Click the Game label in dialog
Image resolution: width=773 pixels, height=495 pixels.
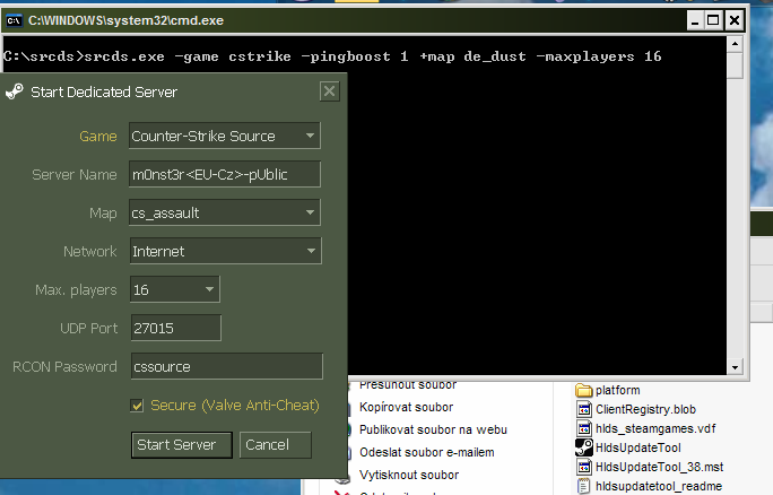(x=98, y=136)
